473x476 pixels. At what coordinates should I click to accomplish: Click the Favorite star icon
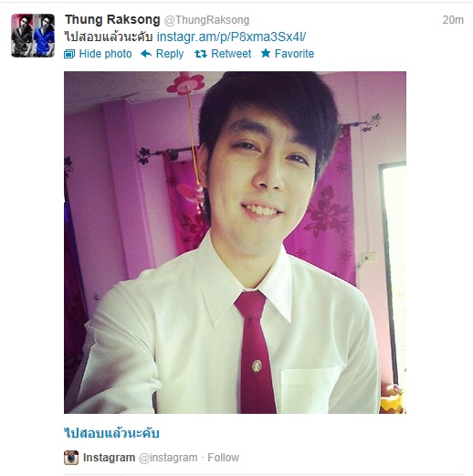(266, 53)
